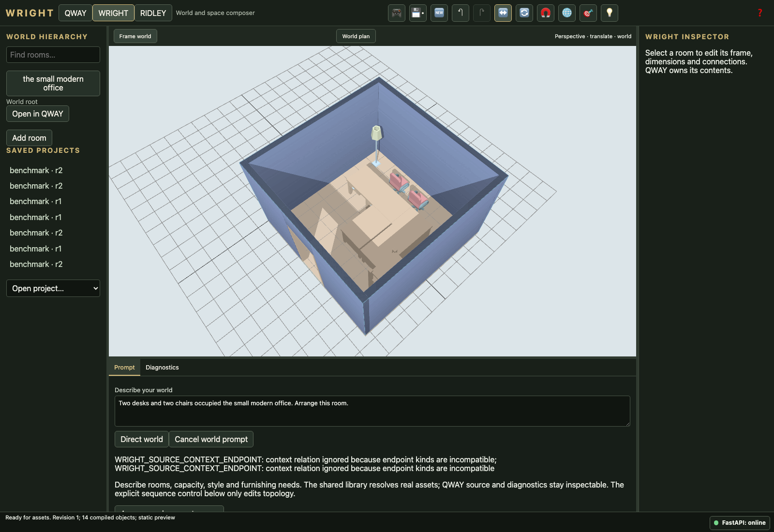774x532 pixels.
Task: Switch to the RIDLEY app tab
Action: [153, 13]
